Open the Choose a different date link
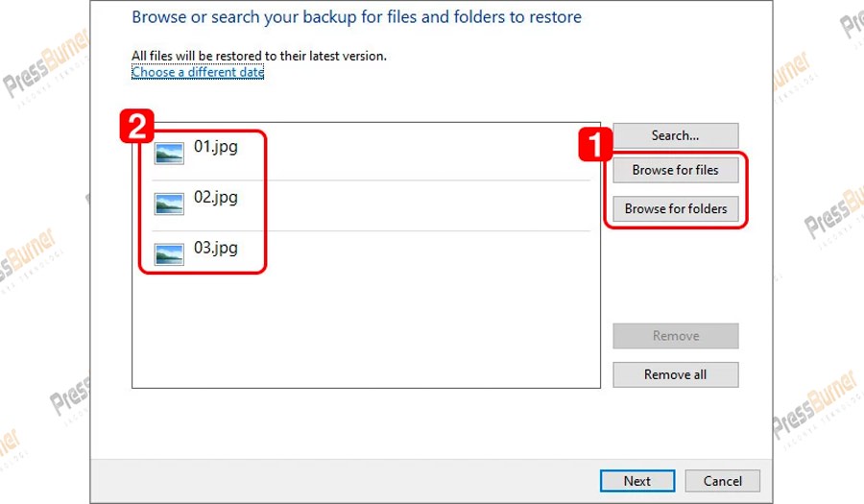 [x=198, y=72]
